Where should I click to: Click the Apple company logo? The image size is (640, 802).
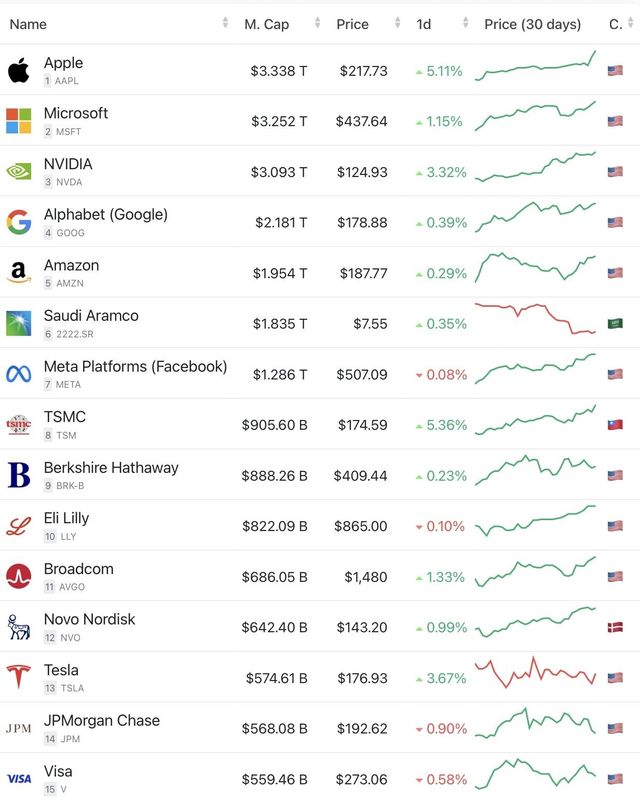(18, 70)
